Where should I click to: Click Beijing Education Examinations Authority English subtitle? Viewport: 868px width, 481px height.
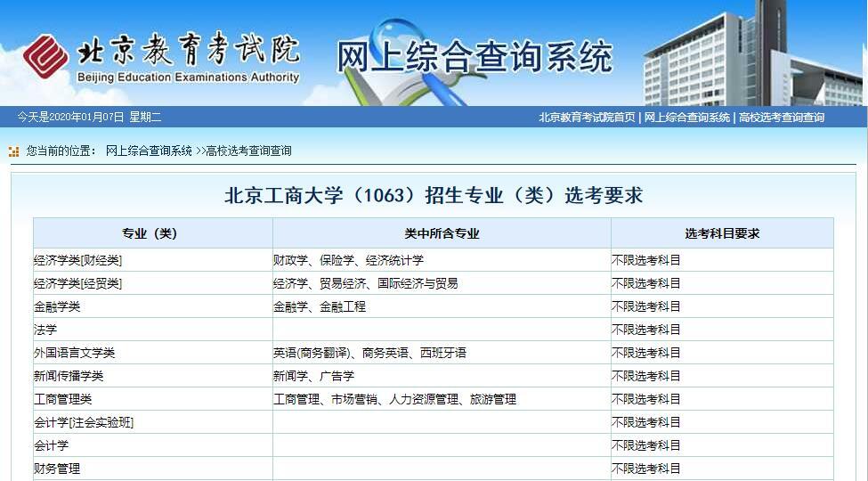pos(188,77)
